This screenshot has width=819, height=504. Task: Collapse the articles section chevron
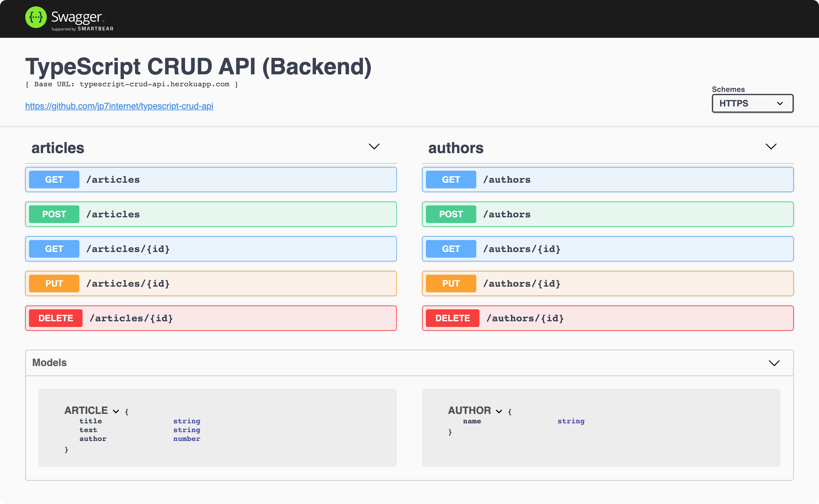tap(374, 147)
